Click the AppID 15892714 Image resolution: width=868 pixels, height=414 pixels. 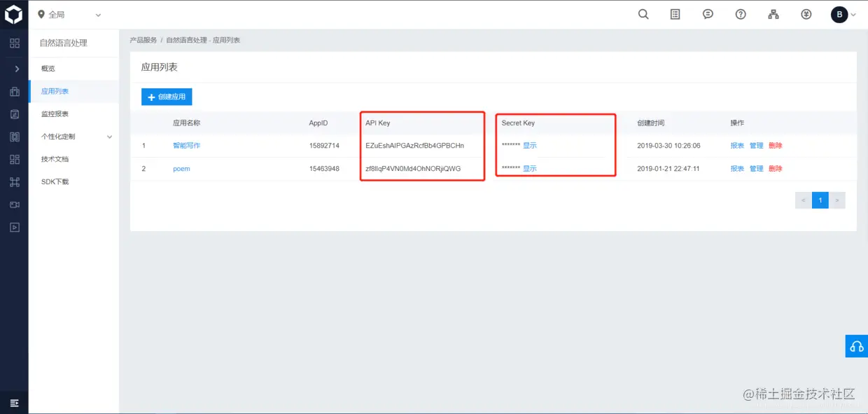point(324,146)
